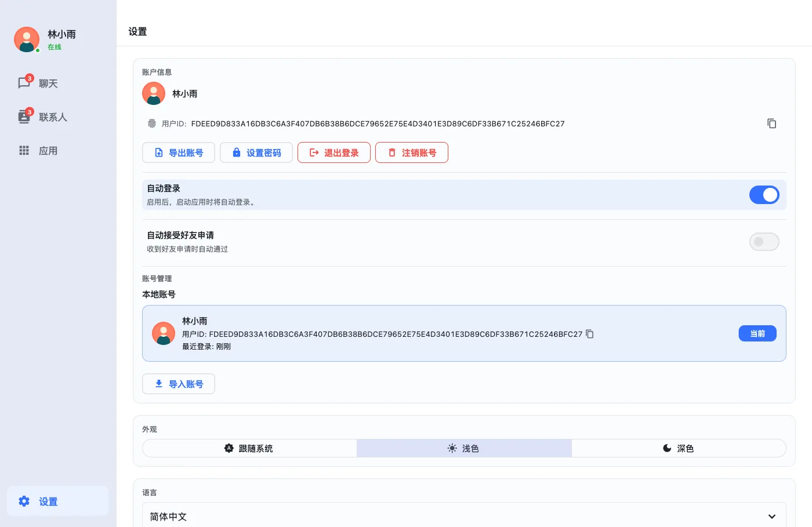Click the language dropdown chevron arrow
This screenshot has width=812, height=527.
point(772,517)
